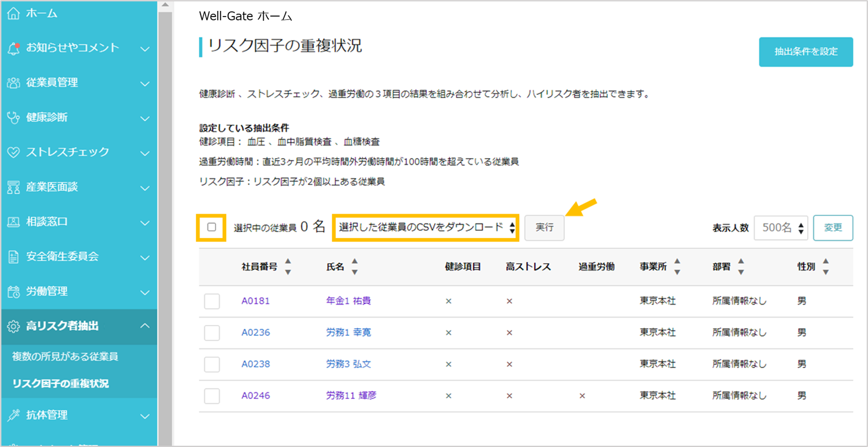Click the 従業員管理 people icon
The image size is (868, 447).
tap(13, 83)
